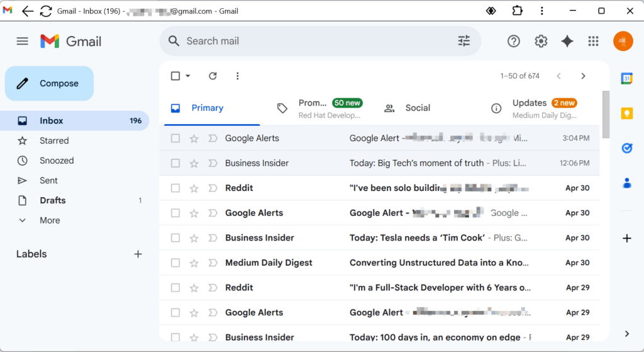This screenshot has width=644, height=352.
Task: Open the Starred folder
Action: click(74, 140)
